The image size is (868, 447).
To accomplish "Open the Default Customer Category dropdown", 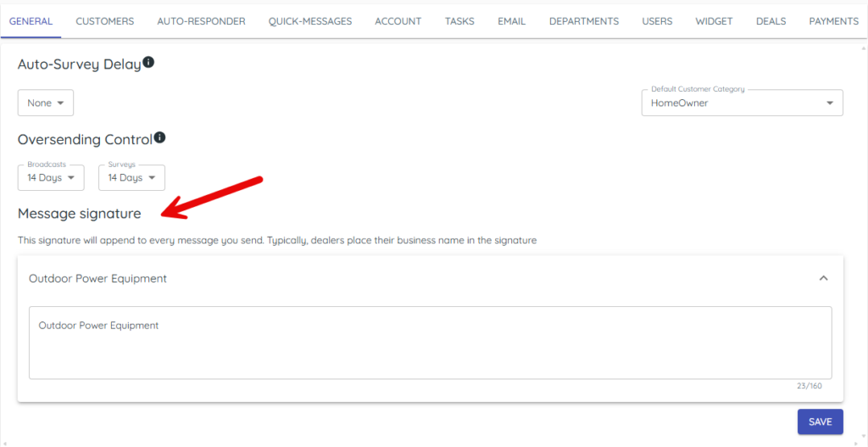I will click(x=742, y=103).
